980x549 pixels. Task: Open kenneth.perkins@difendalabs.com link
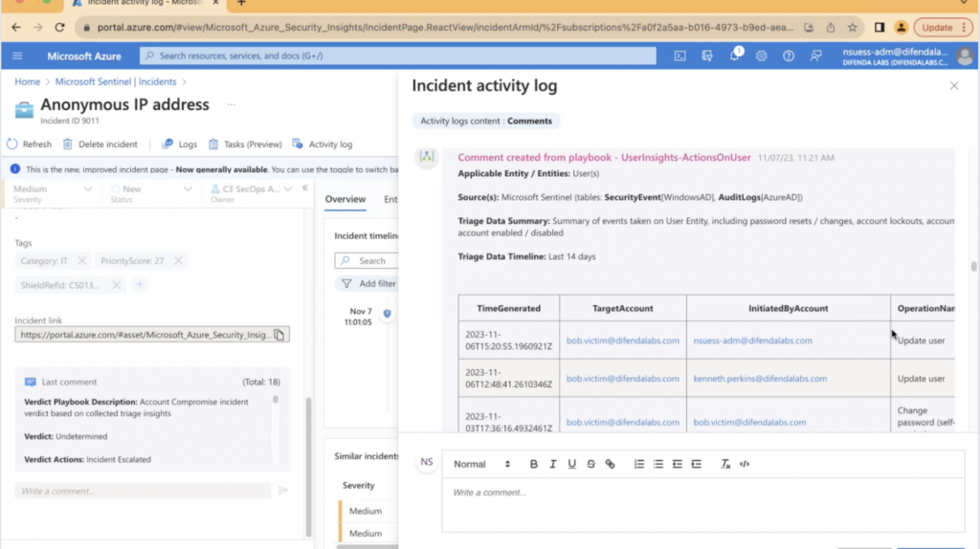pyautogui.click(x=760, y=379)
